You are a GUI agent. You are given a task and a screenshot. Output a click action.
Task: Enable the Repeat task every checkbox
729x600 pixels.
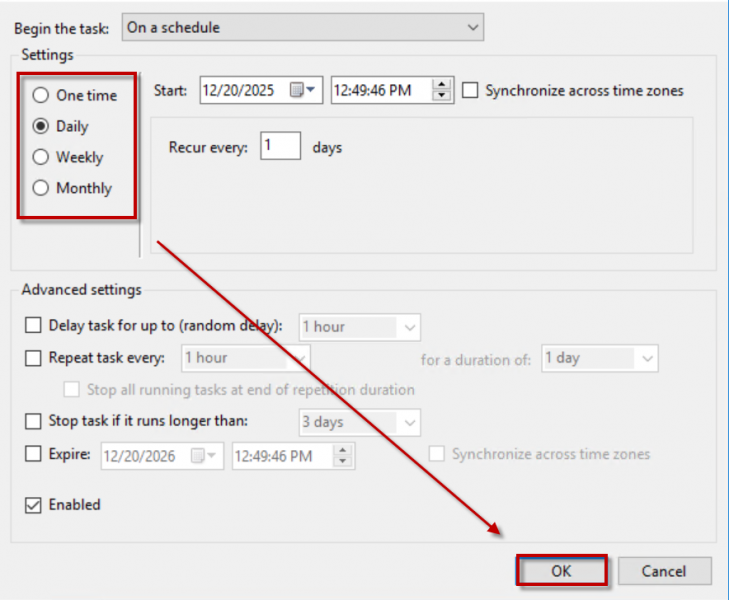point(33,358)
